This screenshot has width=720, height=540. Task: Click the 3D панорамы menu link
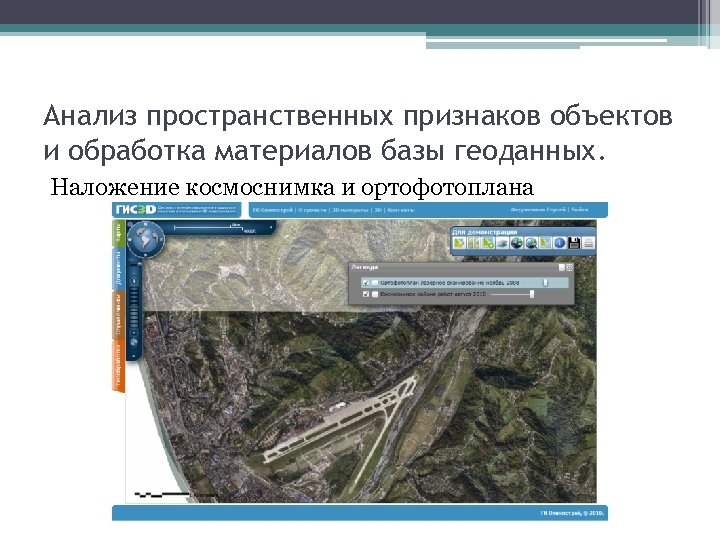coord(350,210)
